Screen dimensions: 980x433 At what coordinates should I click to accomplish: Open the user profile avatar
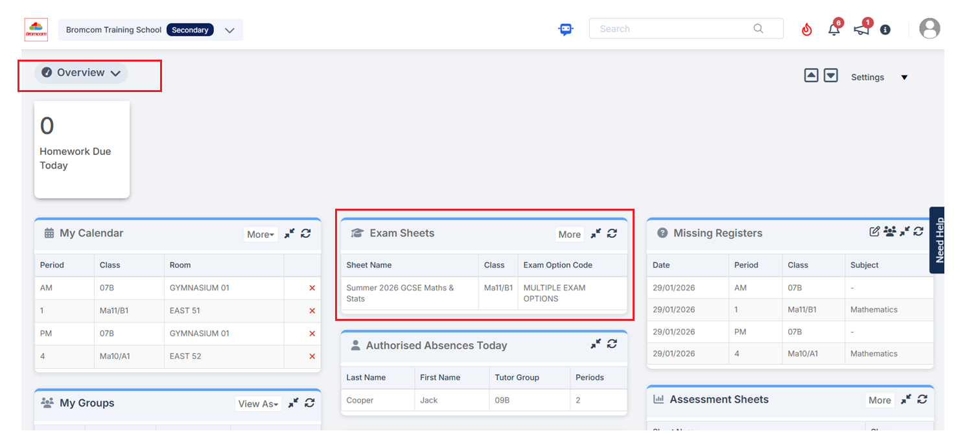[x=929, y=29]
